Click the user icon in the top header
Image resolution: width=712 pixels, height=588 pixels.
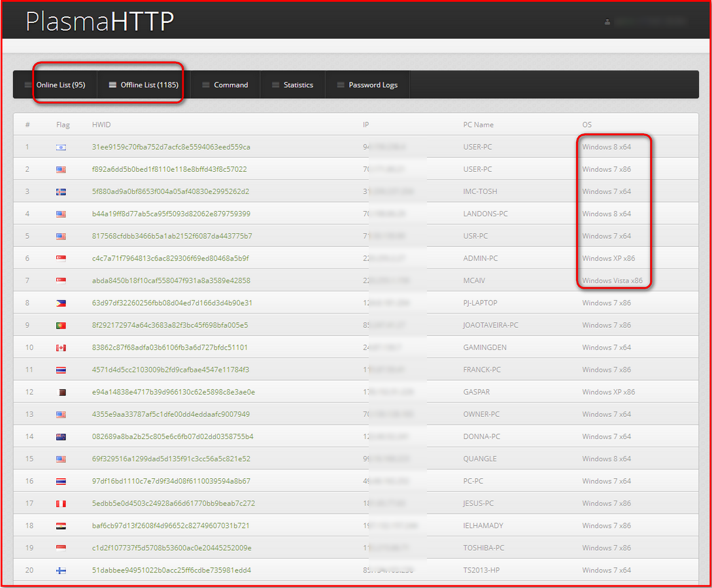click(x=607, y=22)
